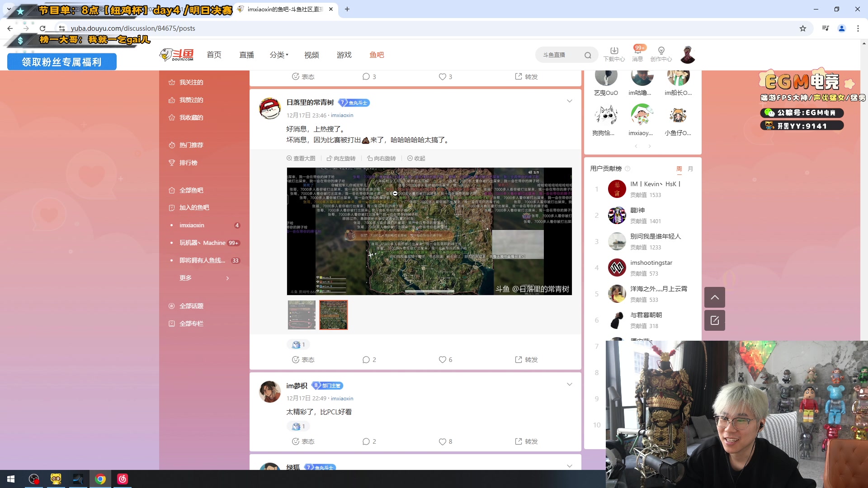Click the 领取粉丝专属福利 button
The width and height of the screenshot is (868, 488).
(61, 61)
